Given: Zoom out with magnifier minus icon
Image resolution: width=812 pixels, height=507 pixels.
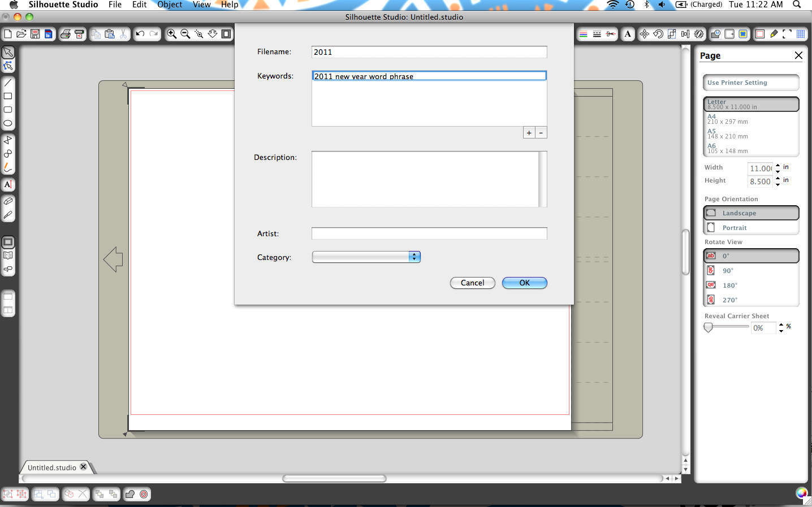Looking at the screenshot, I should [185, 34].
